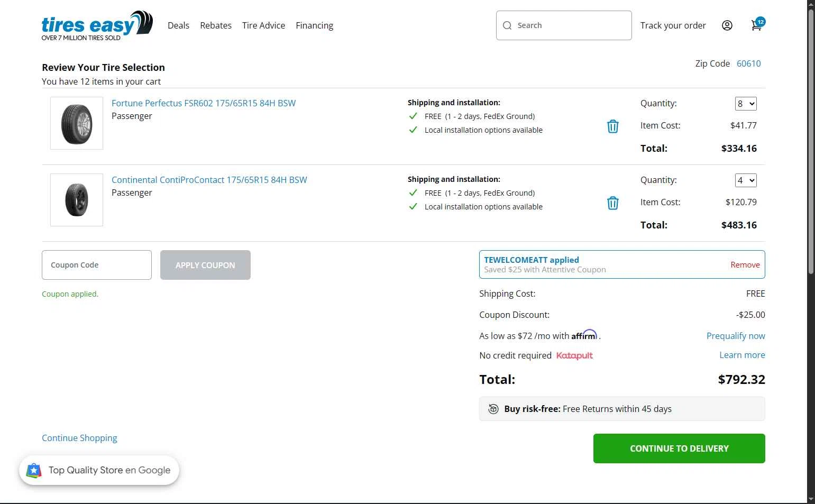Change the zip code 60610
Screen dimensions: 815x504
coord(748,63)
